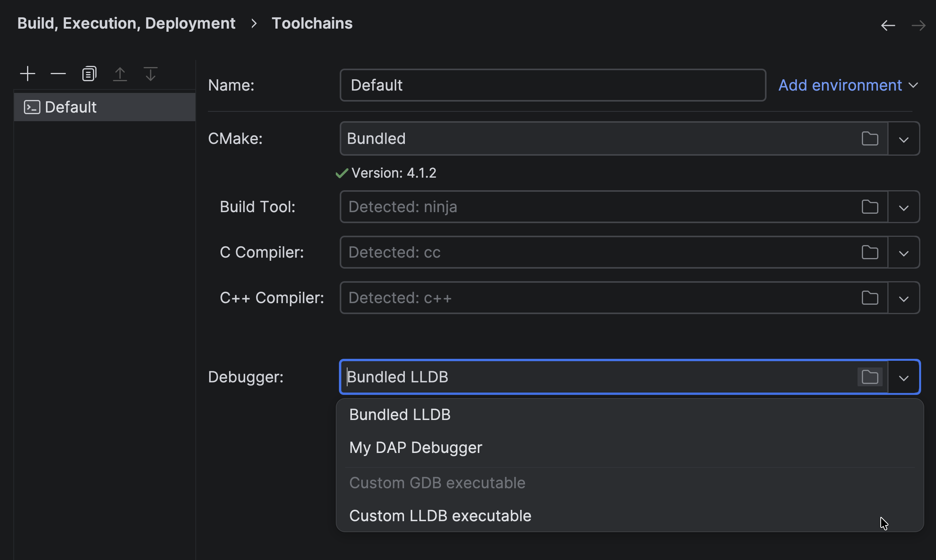Browse for a CMake executable
Screen dimensions: 936x560
click(870, 138)
